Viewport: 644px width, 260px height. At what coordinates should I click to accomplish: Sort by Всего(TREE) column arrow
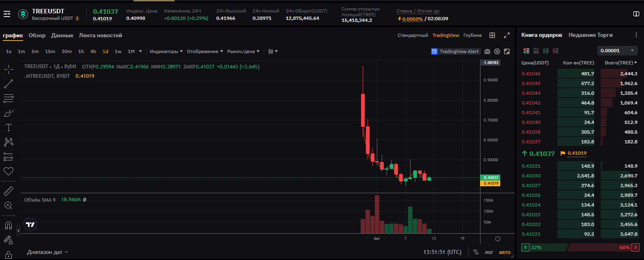635,63
